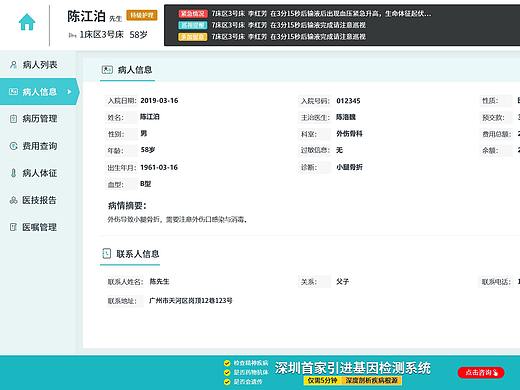Click the yellow 深度剖析疾病根源 tag
The width and height of the screenshot is (520, 390).
372,381
